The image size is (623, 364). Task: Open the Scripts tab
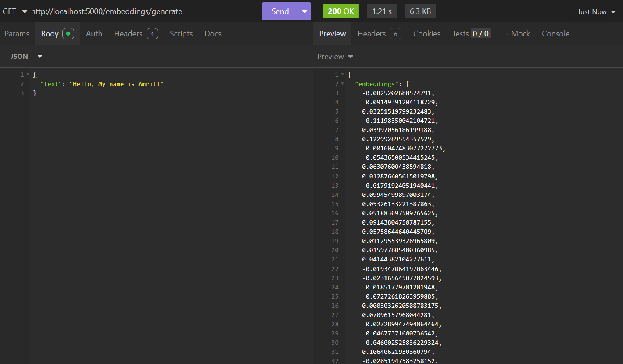(x=181, y=34)
